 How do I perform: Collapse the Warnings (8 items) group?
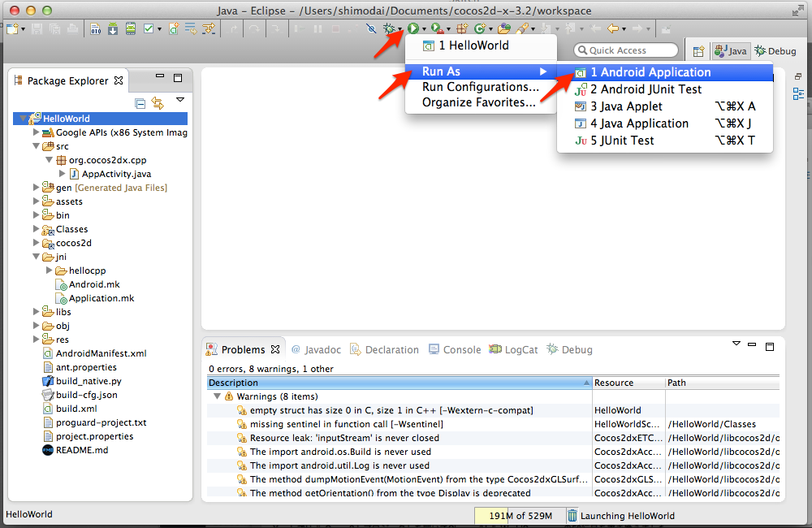click(217, 396)
